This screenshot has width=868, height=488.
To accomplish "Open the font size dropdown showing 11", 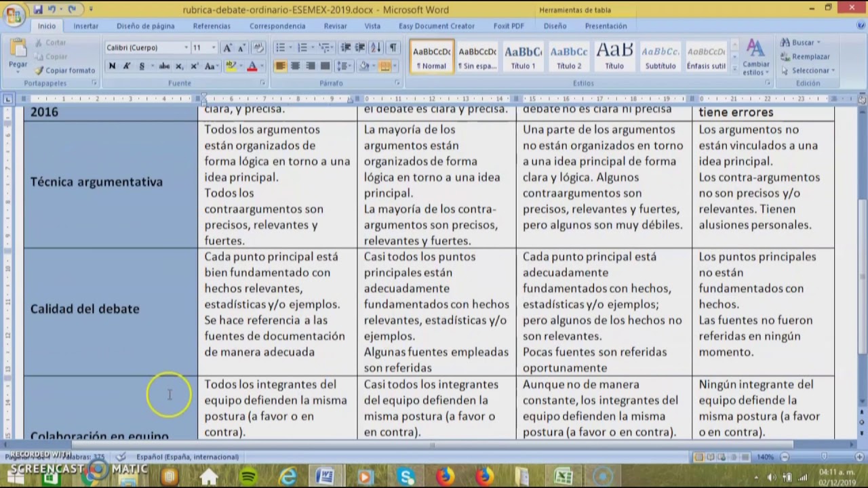I will (x=213, y=48).
